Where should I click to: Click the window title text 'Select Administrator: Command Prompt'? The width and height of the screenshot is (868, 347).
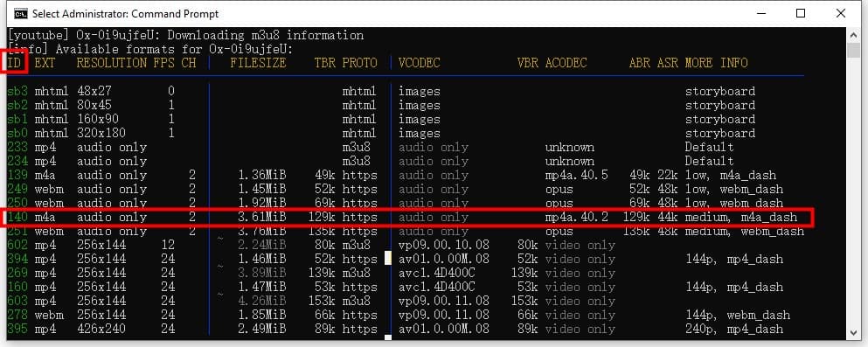[x=126, y=14]
